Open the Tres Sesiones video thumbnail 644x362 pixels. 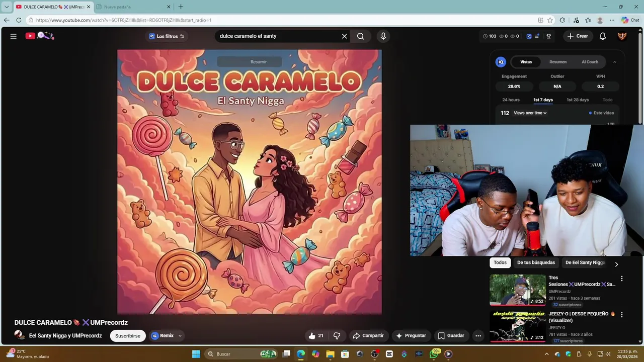pos(518,290)
